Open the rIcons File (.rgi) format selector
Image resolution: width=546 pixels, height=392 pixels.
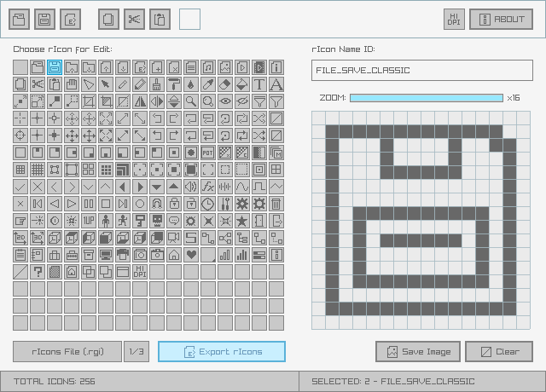[67, 351]
